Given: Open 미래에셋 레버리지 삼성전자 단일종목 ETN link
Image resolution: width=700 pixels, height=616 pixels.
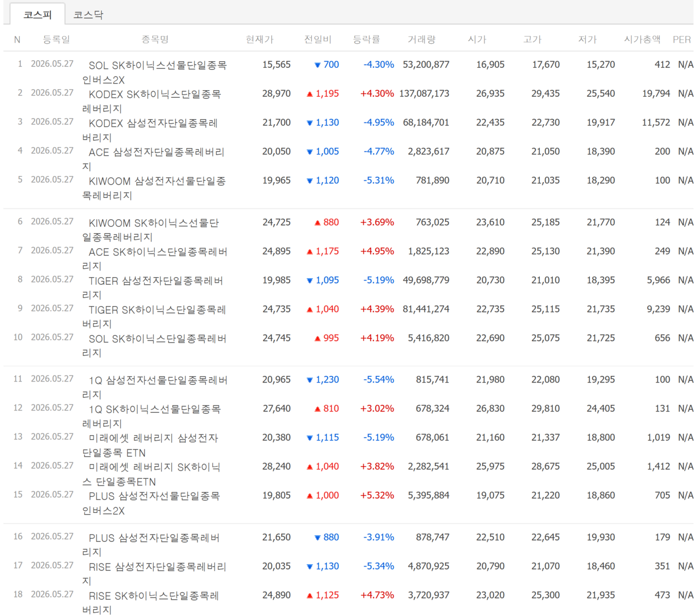Looking at the screenshot, I should coord(150,445).
